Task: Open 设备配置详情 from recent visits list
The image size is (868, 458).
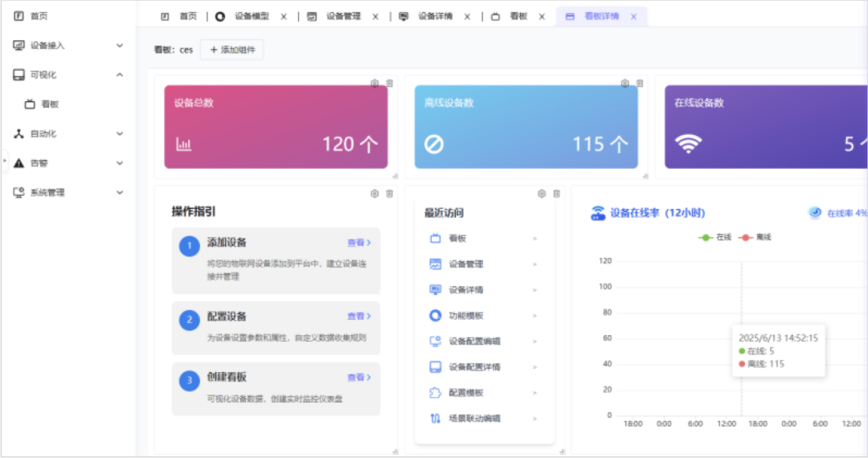Action: coord(474,367)
